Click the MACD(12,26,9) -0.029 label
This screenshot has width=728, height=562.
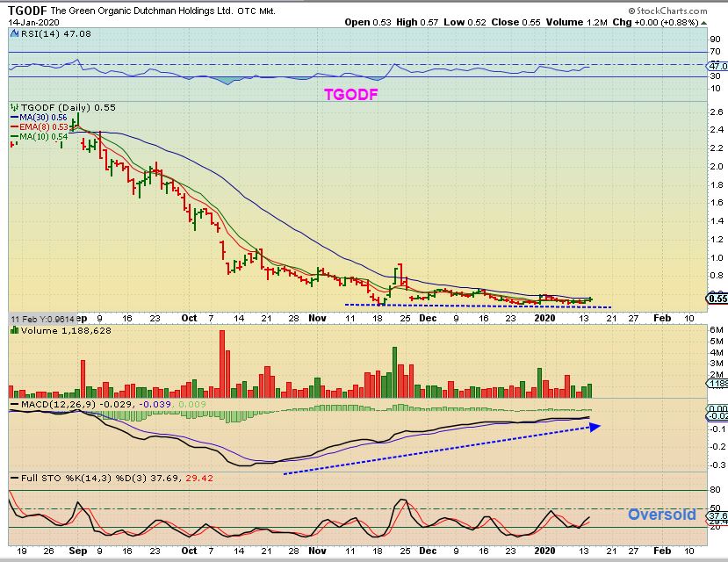tap(76, 405)
